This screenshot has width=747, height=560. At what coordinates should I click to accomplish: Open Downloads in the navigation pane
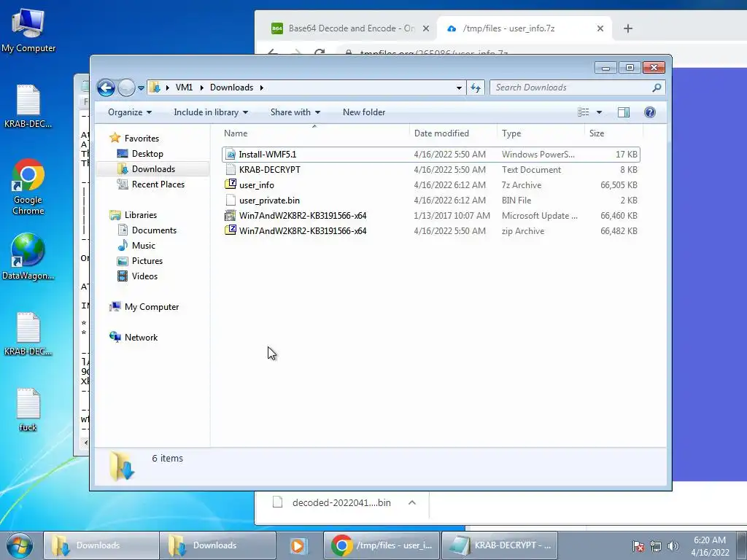(153, 169)
